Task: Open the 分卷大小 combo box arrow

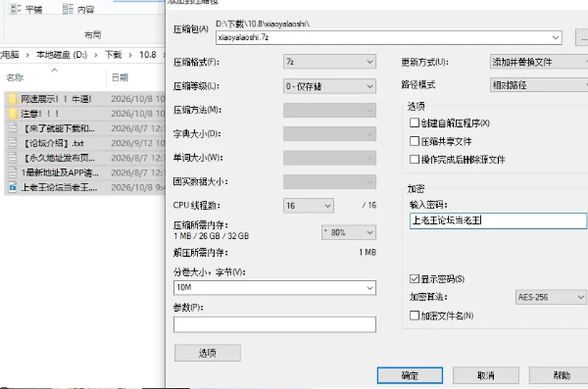Action: click(x=370, y=288)
